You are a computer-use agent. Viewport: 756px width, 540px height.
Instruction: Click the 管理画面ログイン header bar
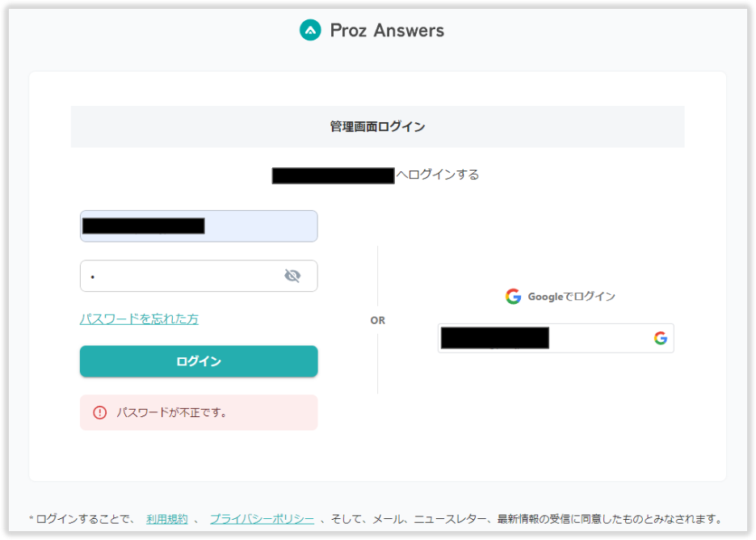click(x=377, y=127)
